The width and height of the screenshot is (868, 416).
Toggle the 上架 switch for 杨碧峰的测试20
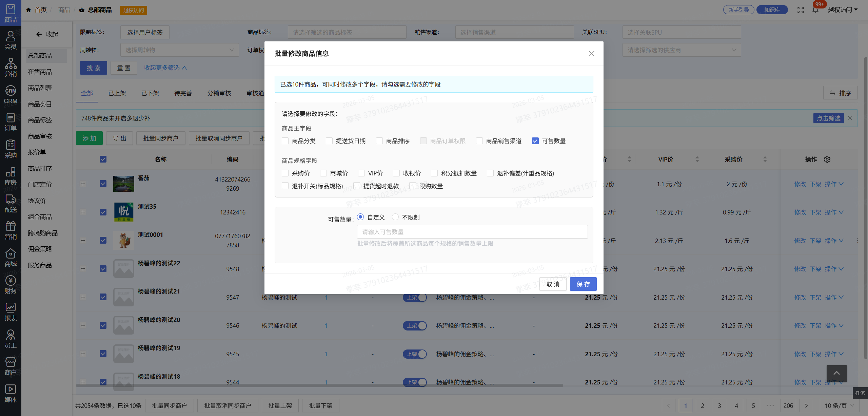point(415,325)
